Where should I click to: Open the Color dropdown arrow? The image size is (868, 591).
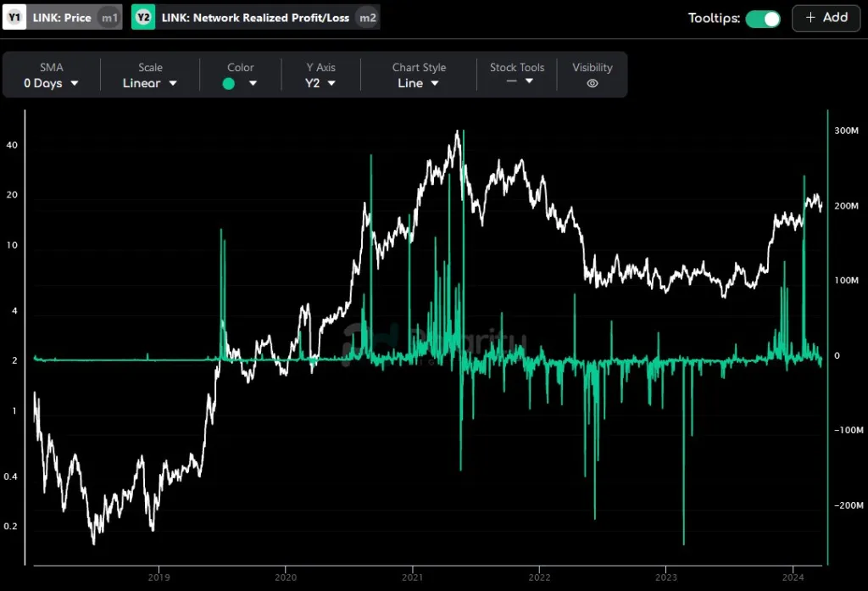pos(253,83)
